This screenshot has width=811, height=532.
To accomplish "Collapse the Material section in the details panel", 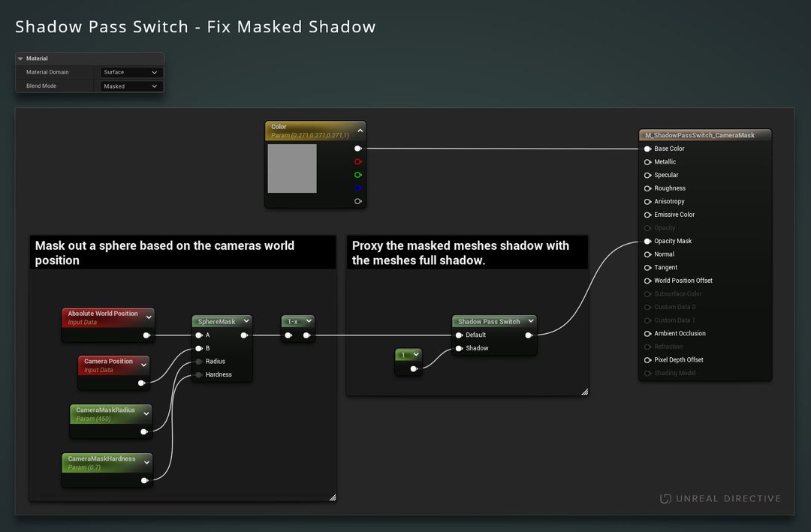I will point(19,59).
